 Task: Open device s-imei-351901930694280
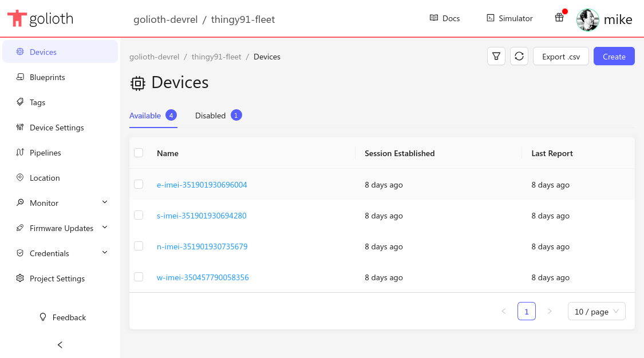point(202,216)
